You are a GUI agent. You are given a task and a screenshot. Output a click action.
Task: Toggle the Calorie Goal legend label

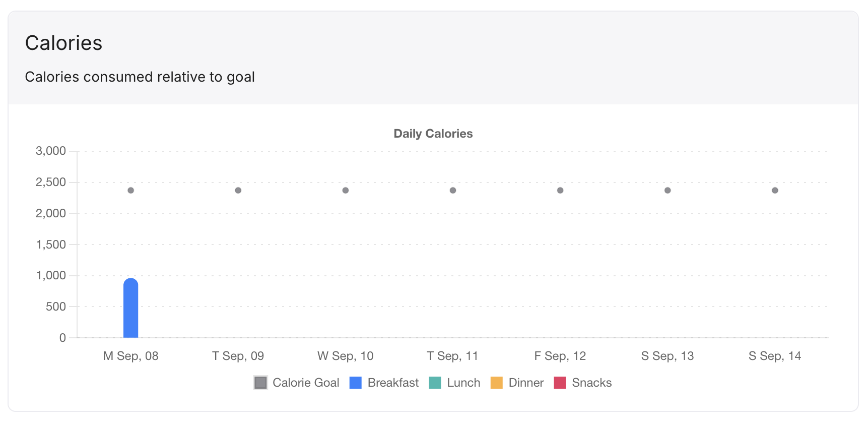(x=306, y=383)
